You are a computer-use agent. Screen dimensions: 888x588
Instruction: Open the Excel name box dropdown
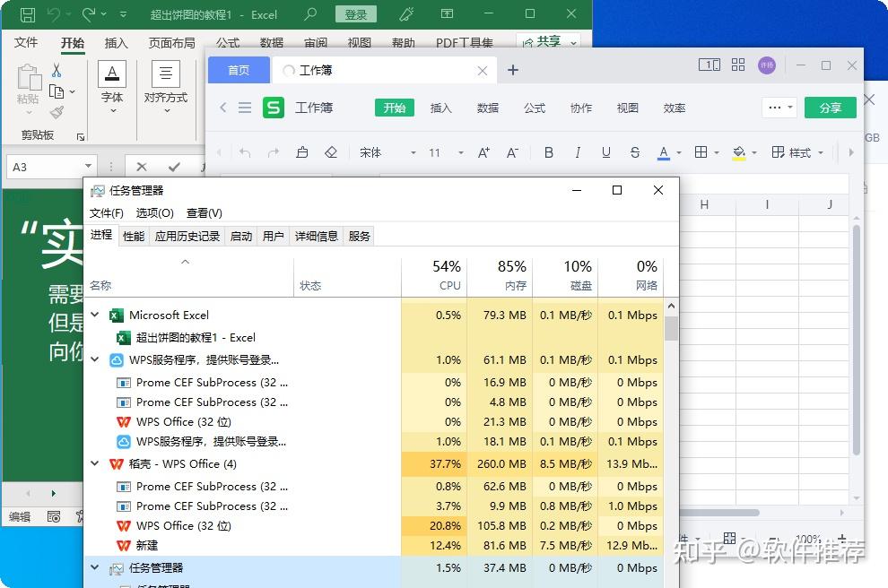pos(88,166)
